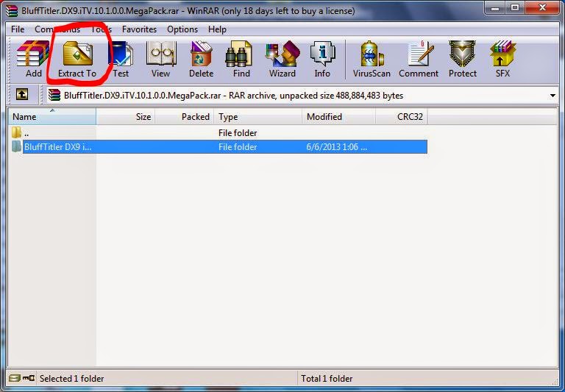565x392 pixels.
Task: Launch the Wizard tool
Action: [282, 54]
